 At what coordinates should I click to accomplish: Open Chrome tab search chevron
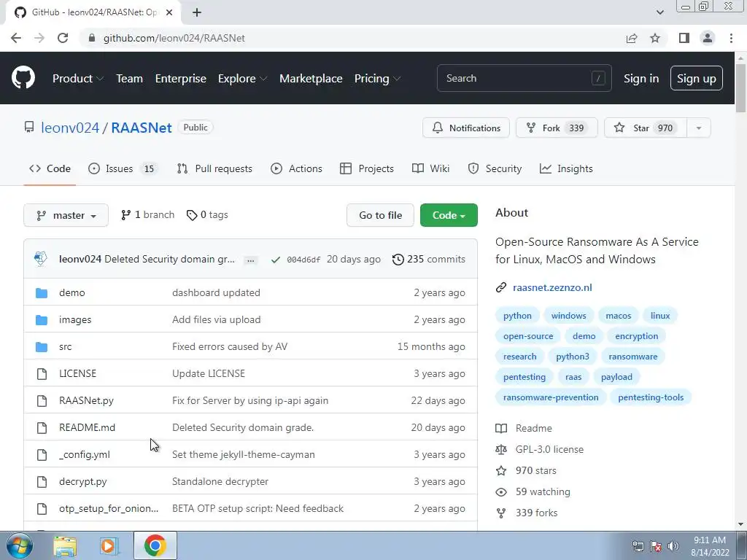(659, 12)
